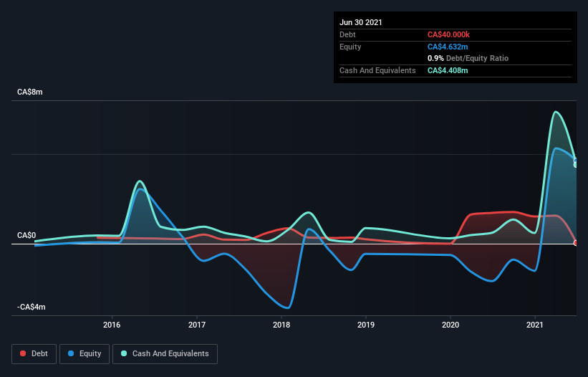Click the red Debt legend dot
The height and width of the screenshot is (377, 588).
coord(23,353)
